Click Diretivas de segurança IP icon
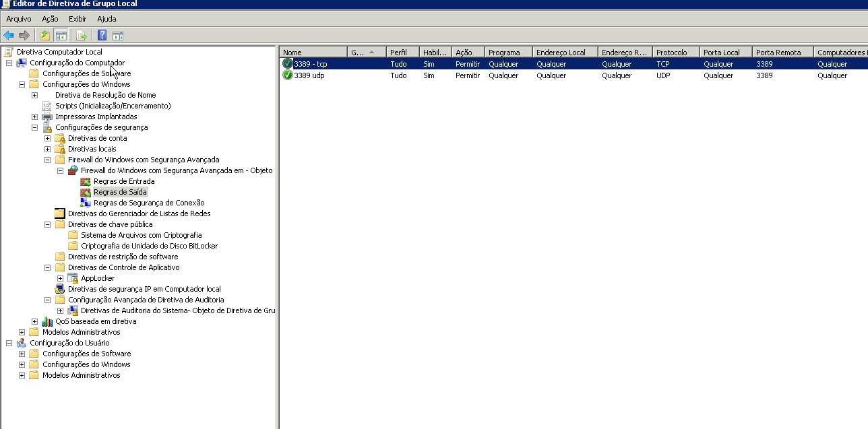The height and width of the screenshot is (429, 868). (x=60, y=289)
